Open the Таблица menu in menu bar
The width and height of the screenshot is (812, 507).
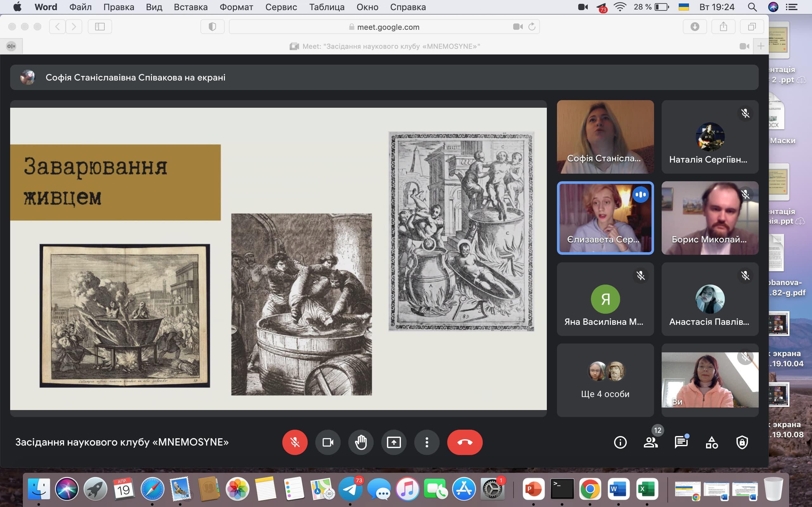[326, 7]
